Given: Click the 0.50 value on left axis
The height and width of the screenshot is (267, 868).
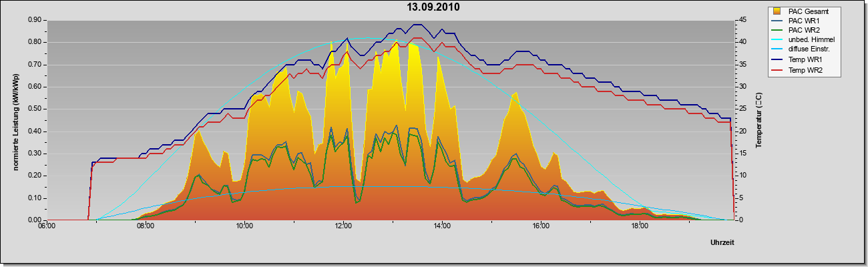Looking at the screenshot, I should (x=35, y=109).
